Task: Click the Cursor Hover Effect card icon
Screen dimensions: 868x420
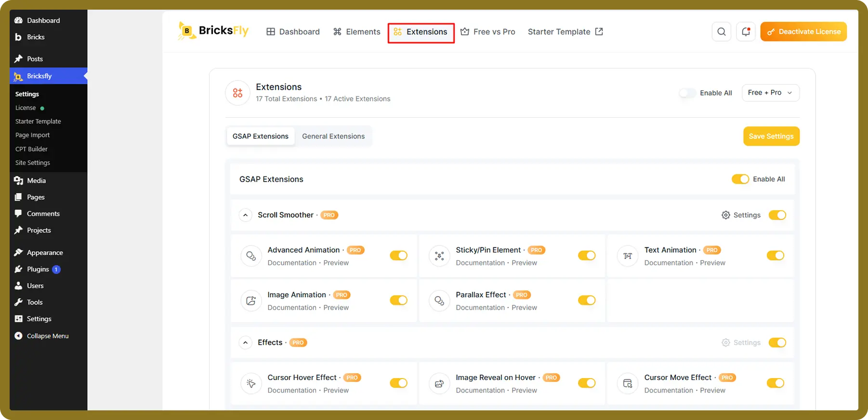Action: pyautogui.click(x=251, y=383)
